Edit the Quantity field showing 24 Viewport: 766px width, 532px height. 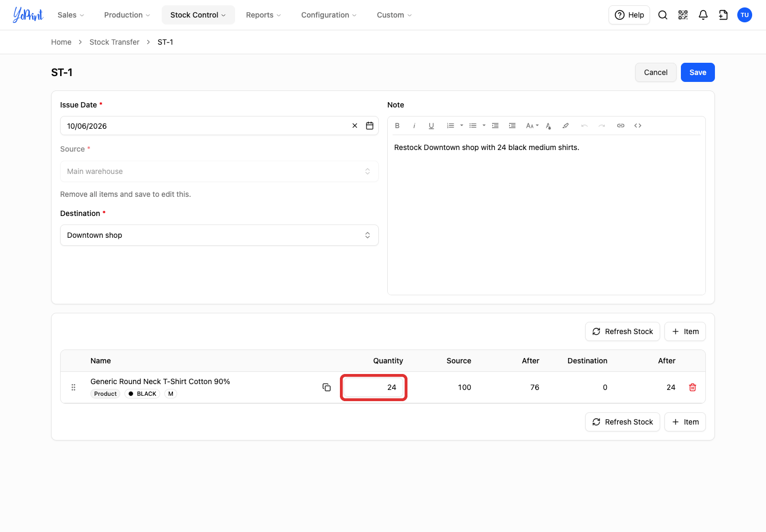coord(373,387)
